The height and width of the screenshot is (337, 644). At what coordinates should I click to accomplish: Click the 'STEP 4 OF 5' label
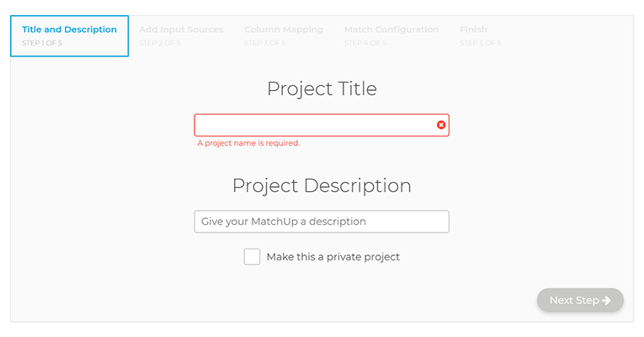(x=365, y=43)
